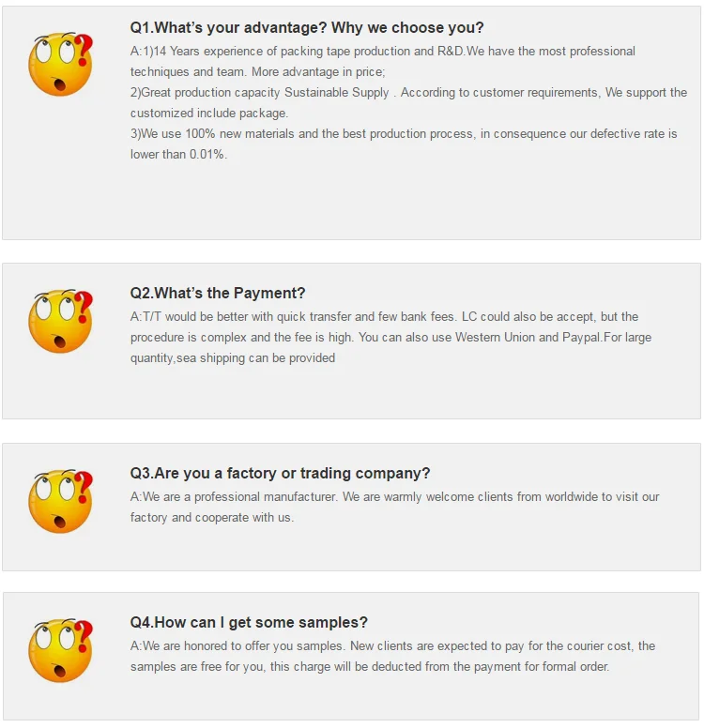704x728 pixels.
Task: Click the "T/T would be better" answer line
Action: pos(384,317)
